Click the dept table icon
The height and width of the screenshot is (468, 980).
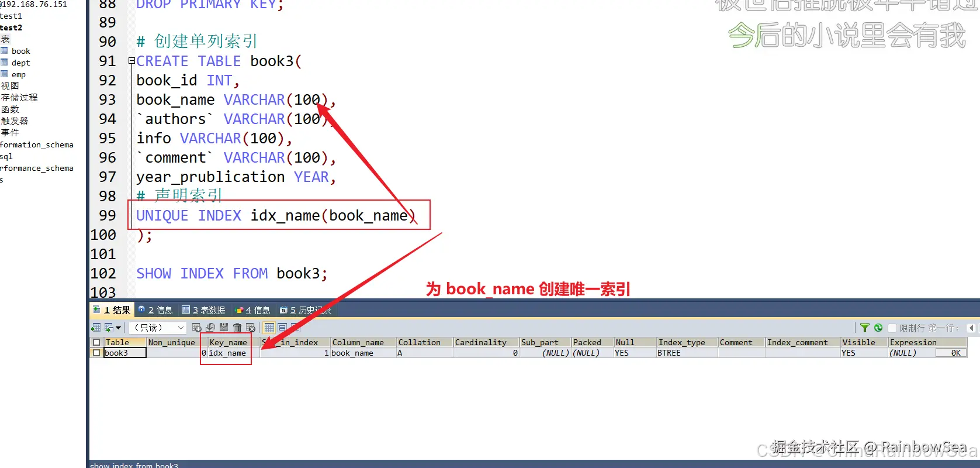pyautogui.click(x=4, y=63)
